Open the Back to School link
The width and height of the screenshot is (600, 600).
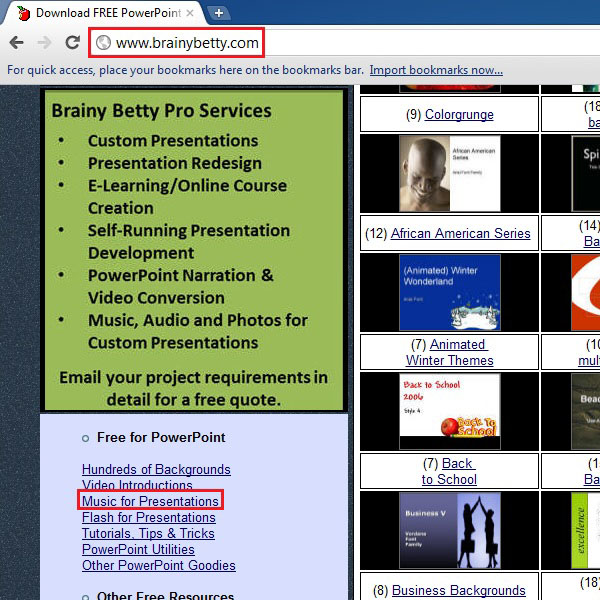click(450, 471)
